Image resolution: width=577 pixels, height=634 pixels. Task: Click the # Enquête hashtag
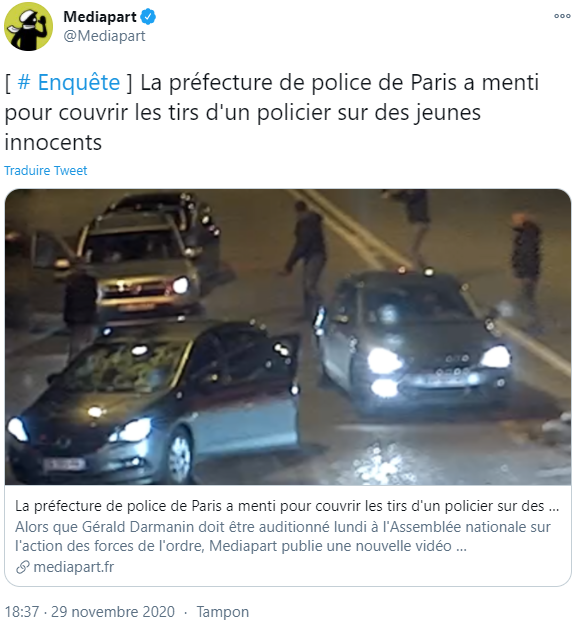click(x=69, y=82)
